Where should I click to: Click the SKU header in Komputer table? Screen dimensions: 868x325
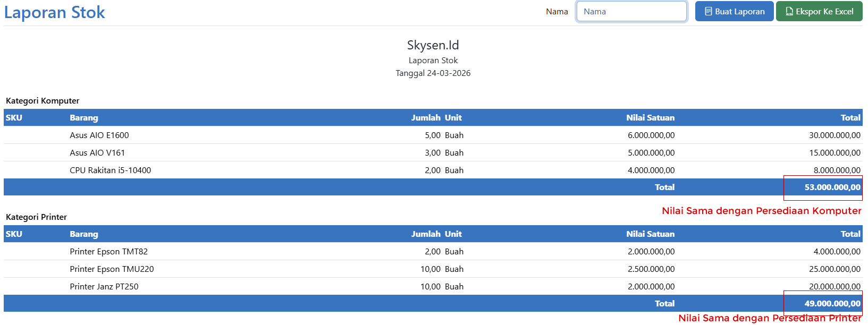(x=14, y=118)
